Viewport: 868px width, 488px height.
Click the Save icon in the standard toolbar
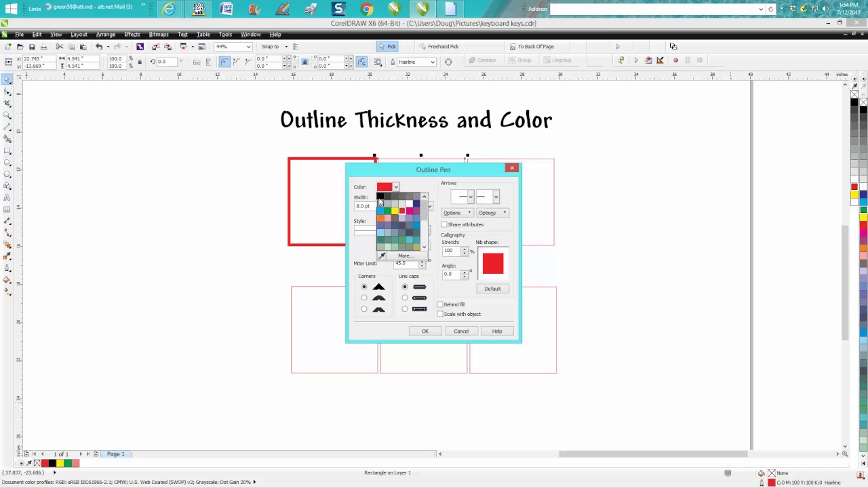click(31, 47)
